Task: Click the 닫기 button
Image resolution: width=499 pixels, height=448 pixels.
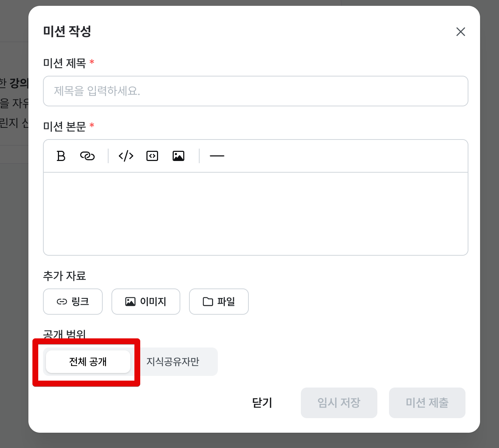Action: click(x=262, y=403)
